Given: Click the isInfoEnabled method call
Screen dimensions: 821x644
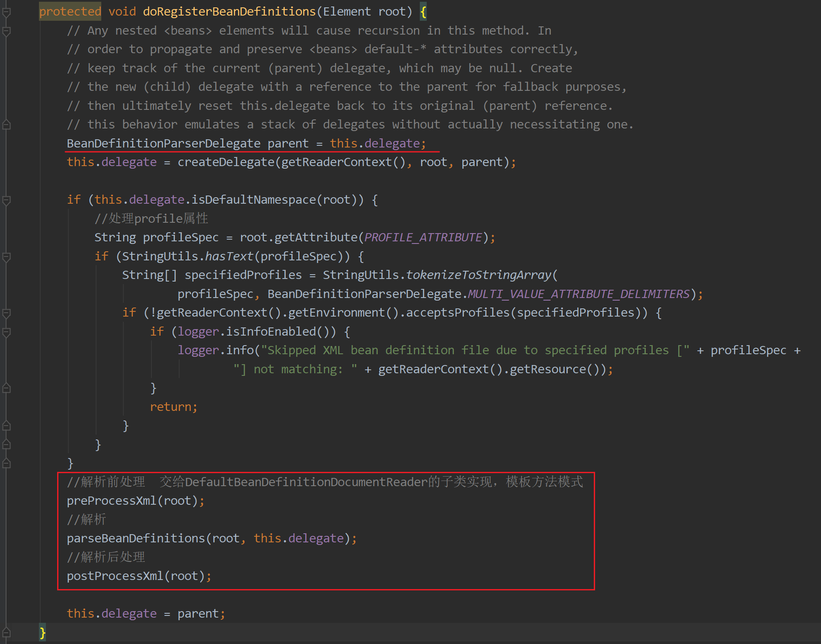Looking at the screenshot, I should click(x=271, y=332).
